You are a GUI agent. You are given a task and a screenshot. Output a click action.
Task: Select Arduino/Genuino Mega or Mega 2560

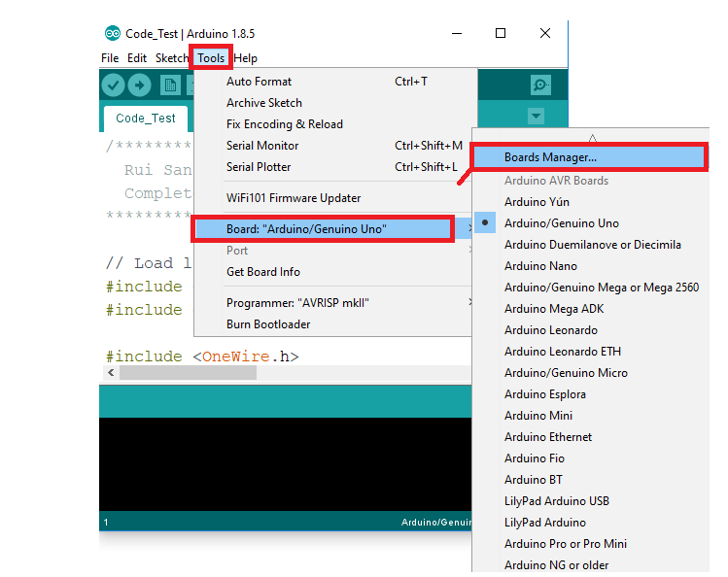click(x=591, y=288)
